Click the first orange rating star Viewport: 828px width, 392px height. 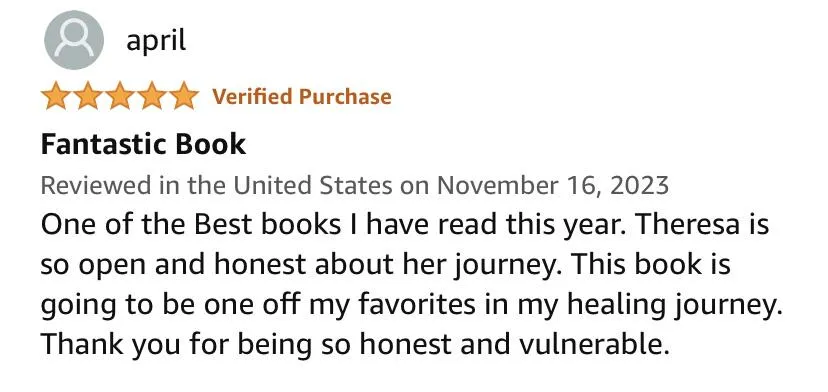click(55, 96)
